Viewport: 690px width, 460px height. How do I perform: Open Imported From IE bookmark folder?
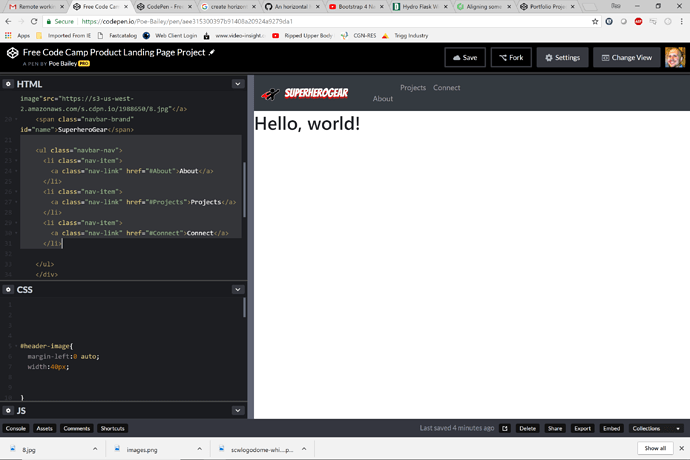click(x=63, y=36)
